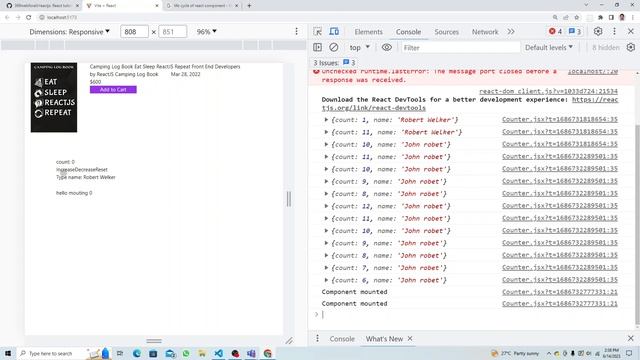
Task: Open the Dimensions Responsive dropdown
Action: tap(69, 31)
